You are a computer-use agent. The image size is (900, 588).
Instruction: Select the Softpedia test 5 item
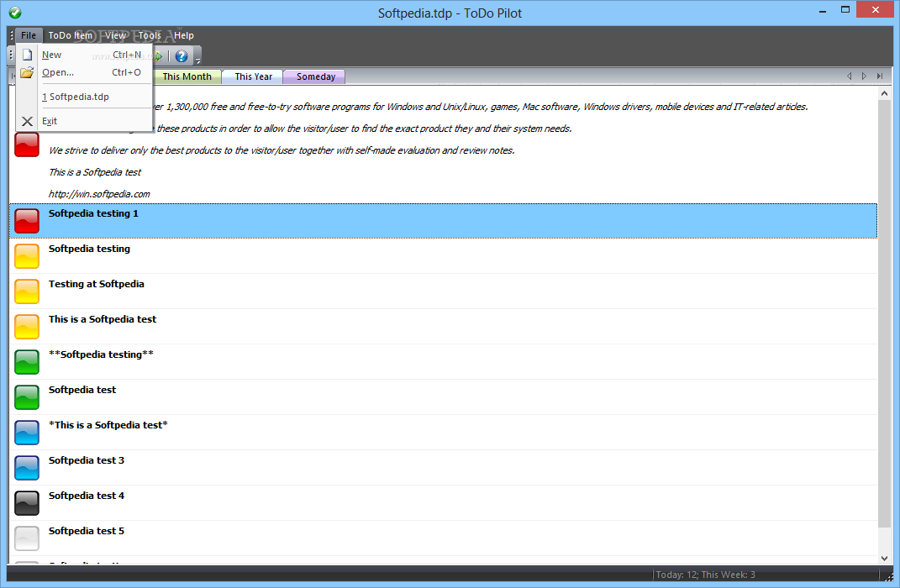click(443, 538)
